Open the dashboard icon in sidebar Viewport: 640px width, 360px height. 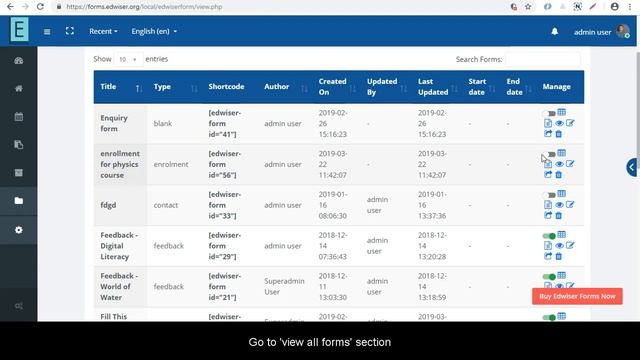tap(19, 61)
